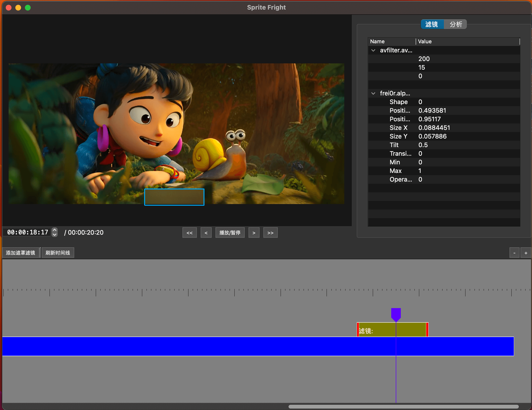Viewport: 532px width, 410px height.
Task: Click the 添加遮罩滤镜 button
Action: click(21, 253)
